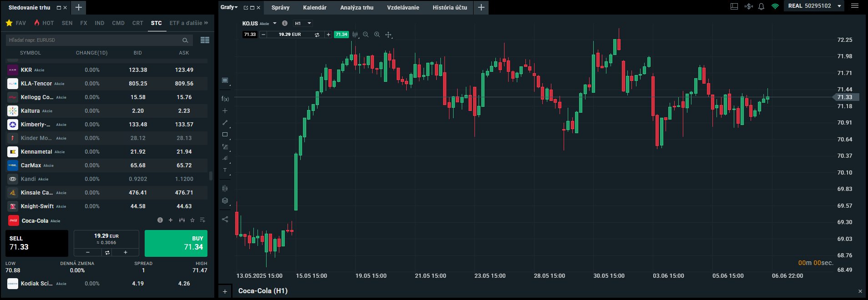The height and width of the screenshot is (300, 868).
Task: Toggle volume unit swap on chart order bar
Action: pyautogui.click(x=317, y=35)
